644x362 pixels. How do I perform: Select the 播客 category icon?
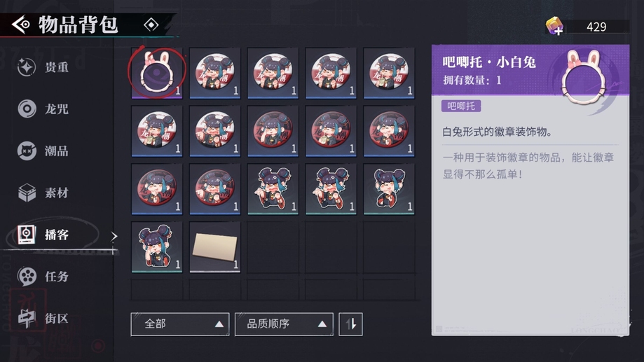[27, 235]
